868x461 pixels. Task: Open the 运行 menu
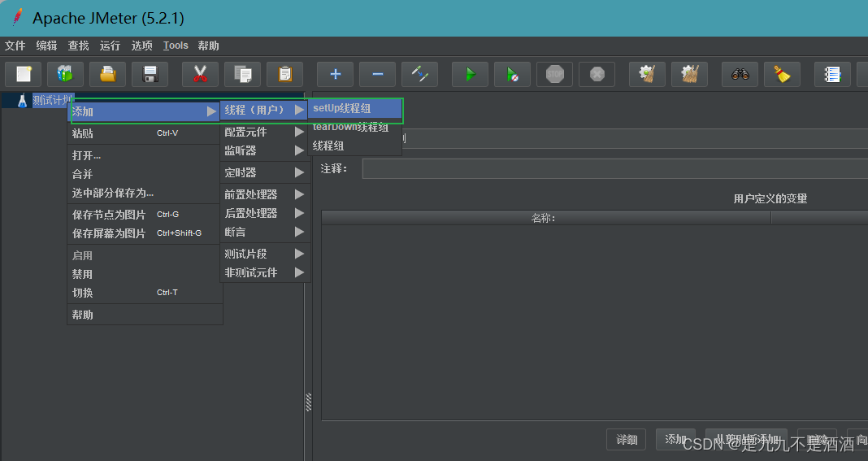coord(110,46)
